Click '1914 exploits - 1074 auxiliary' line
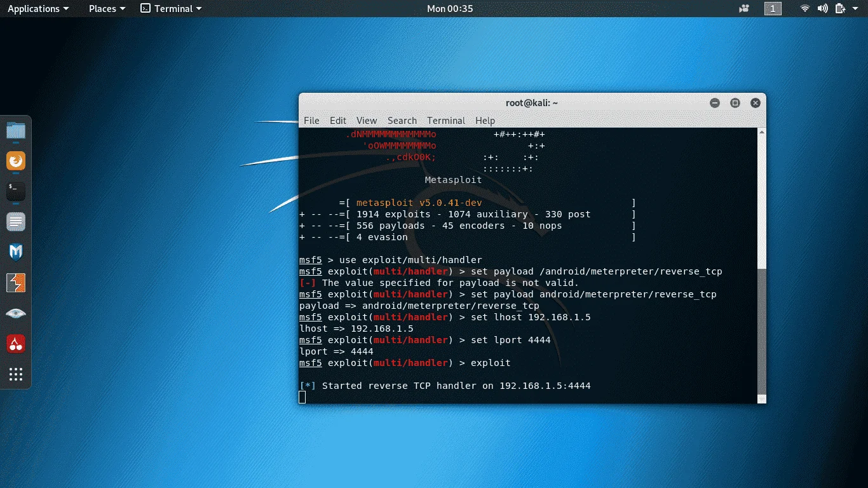The height and width of the screenshot is (488, 868). point(468,214)
